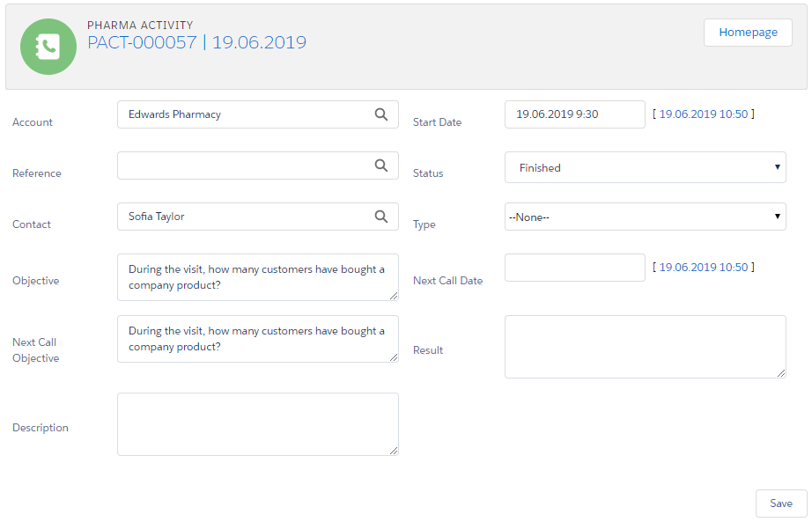The image size is (812, 522).
Task: Focus the Start Date input field
Action: pyautogui.click(x=574, y=114)
